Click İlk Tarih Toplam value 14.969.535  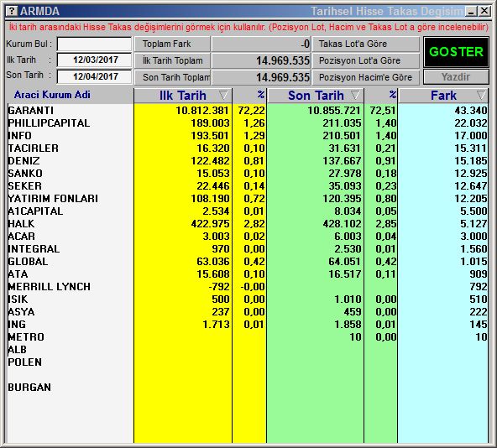coord(283,60)
